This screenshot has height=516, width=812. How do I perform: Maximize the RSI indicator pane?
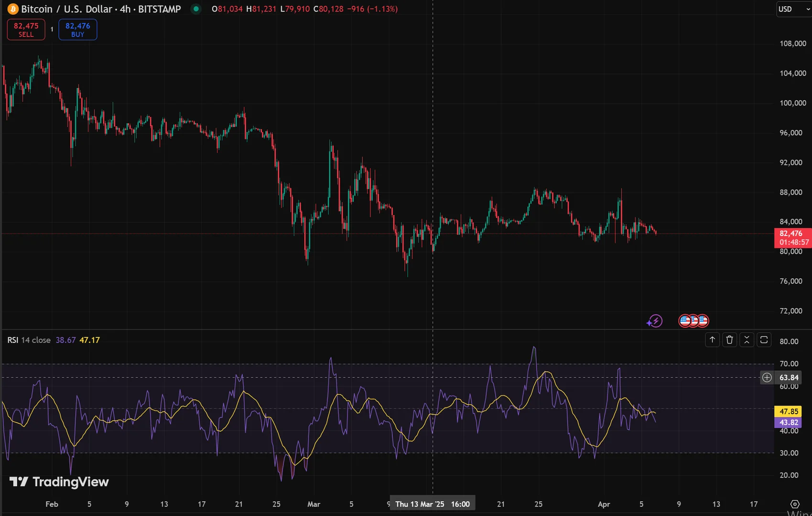764,340
